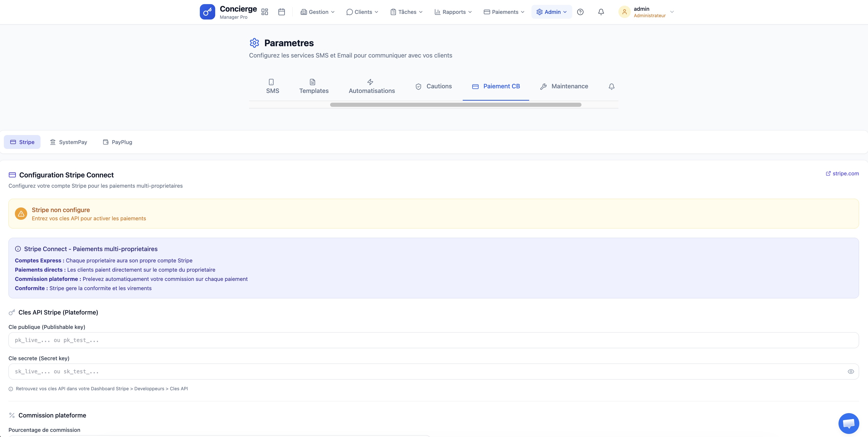Select the SystemPay provider tab
Screen dimensions: 868x437
(x=68, y=142)
